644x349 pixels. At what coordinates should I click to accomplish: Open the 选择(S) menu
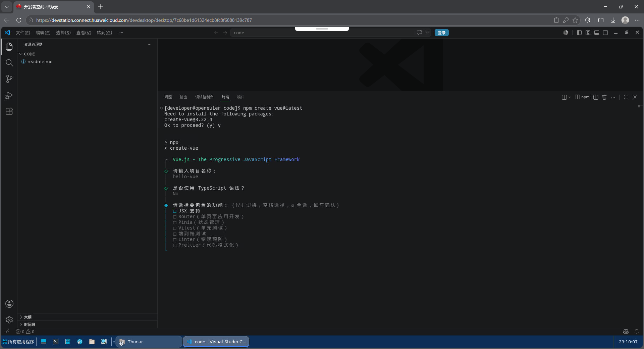pos(63,33)
